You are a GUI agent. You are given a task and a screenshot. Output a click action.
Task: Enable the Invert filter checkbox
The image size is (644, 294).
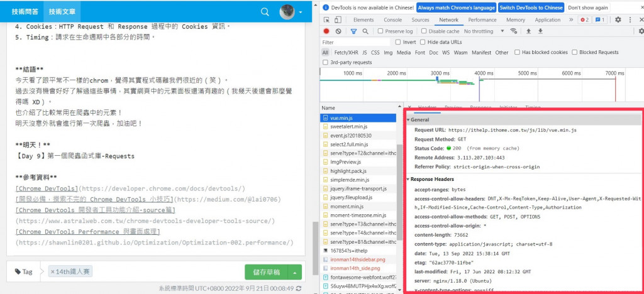pos(398,42)
